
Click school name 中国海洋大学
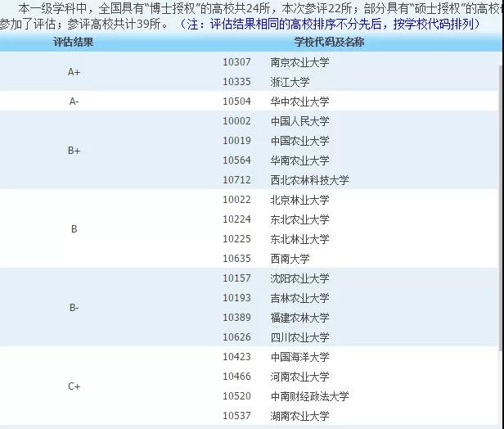(x=300, y=357)
